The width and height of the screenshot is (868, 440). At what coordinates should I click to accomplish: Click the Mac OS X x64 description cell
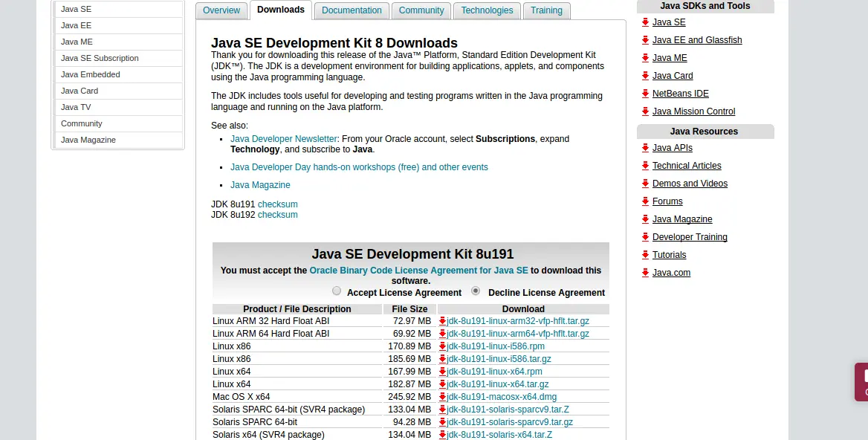coord(297,397)
